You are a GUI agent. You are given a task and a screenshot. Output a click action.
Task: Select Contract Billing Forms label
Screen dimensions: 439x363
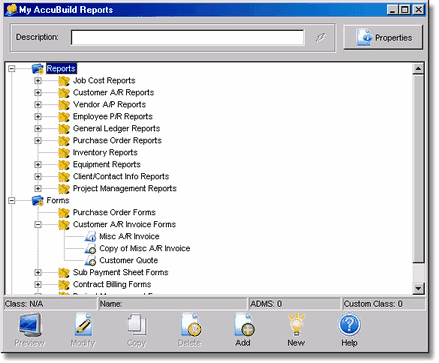pyautogui.click(x=112, y=285)
